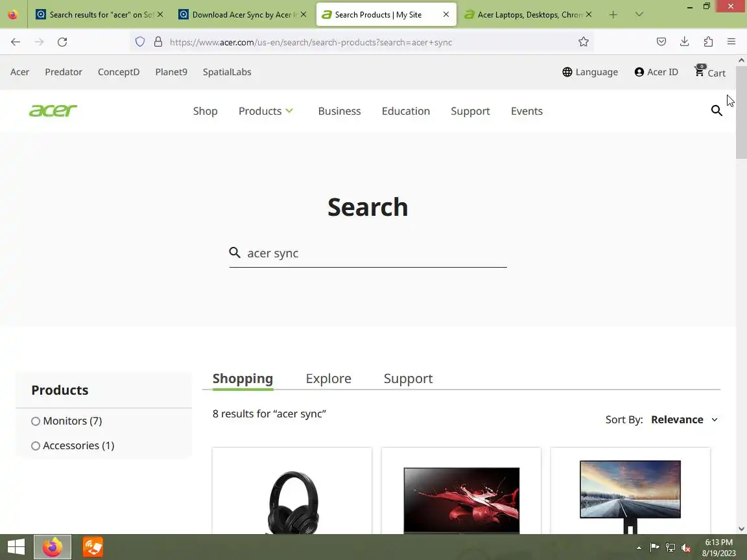Viewport: 747px width, 560px height.
Task: Open the Shop navigation link
Action: point(206,111)
